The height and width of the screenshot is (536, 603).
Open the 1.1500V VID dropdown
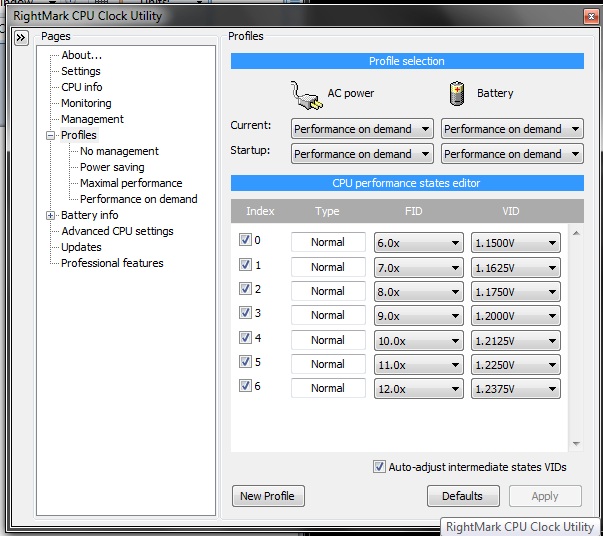click(x=515, y=243)
